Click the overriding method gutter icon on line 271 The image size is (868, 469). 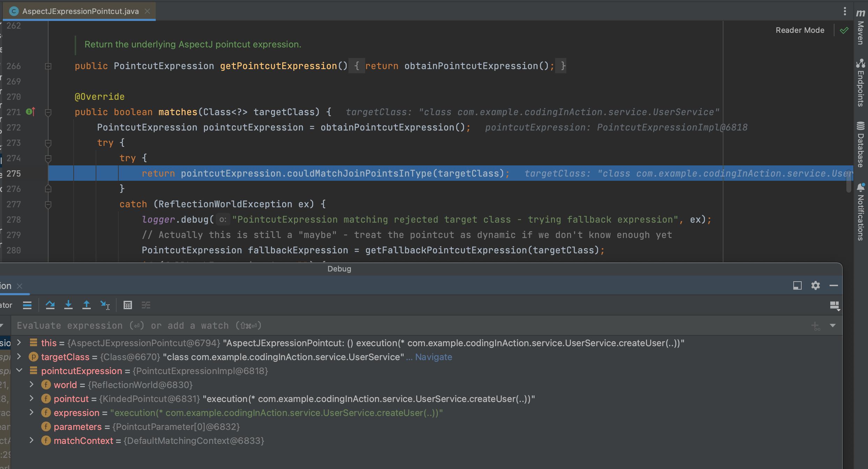[31, 112]
